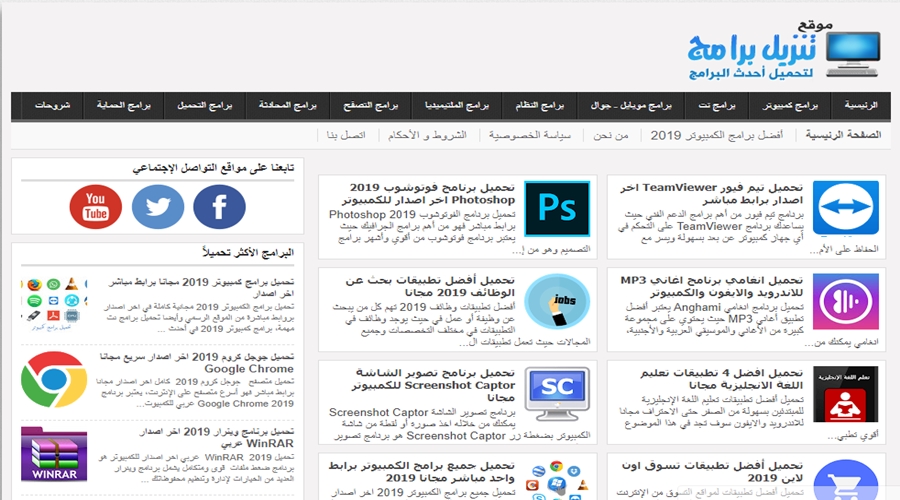Open the TeamViewer download article title
Viewport: 900px width, 500px height.
711,193
